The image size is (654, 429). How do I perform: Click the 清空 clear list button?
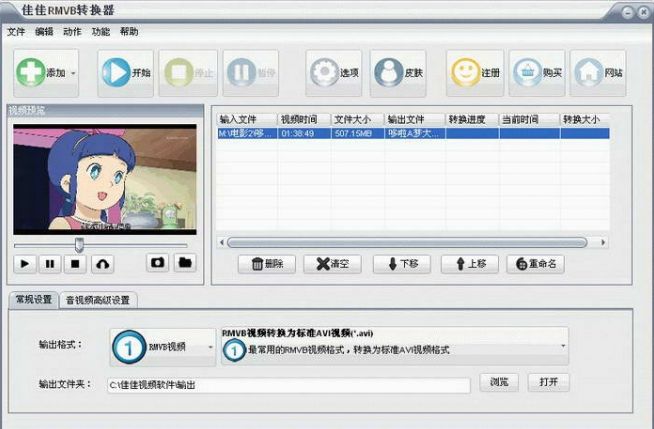point(332,264)
